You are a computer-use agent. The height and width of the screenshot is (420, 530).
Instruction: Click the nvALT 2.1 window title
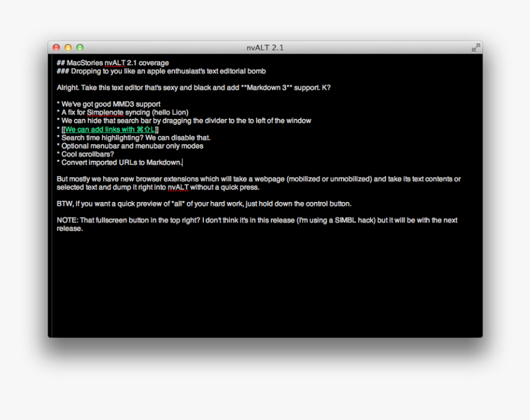(x=265, y=47)
